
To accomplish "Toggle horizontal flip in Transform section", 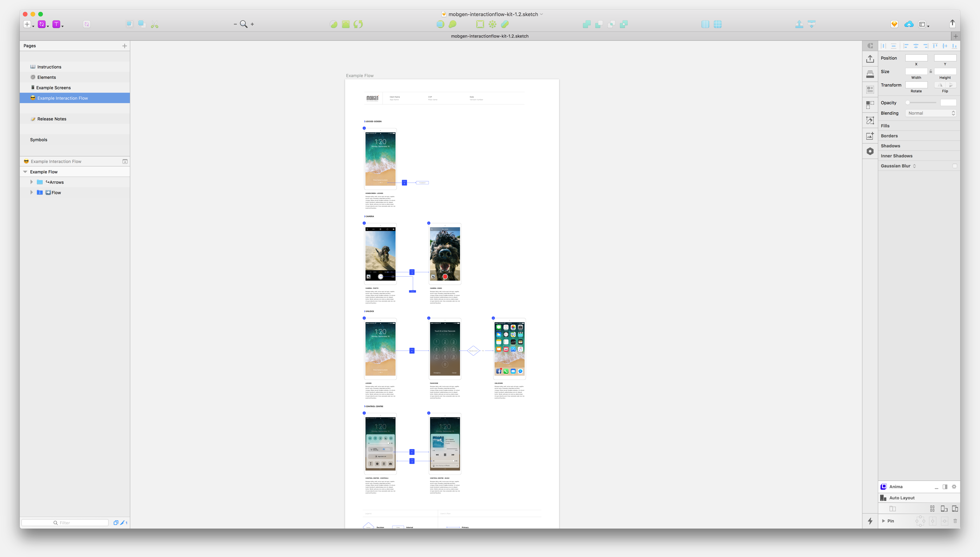I will (941, 85).
